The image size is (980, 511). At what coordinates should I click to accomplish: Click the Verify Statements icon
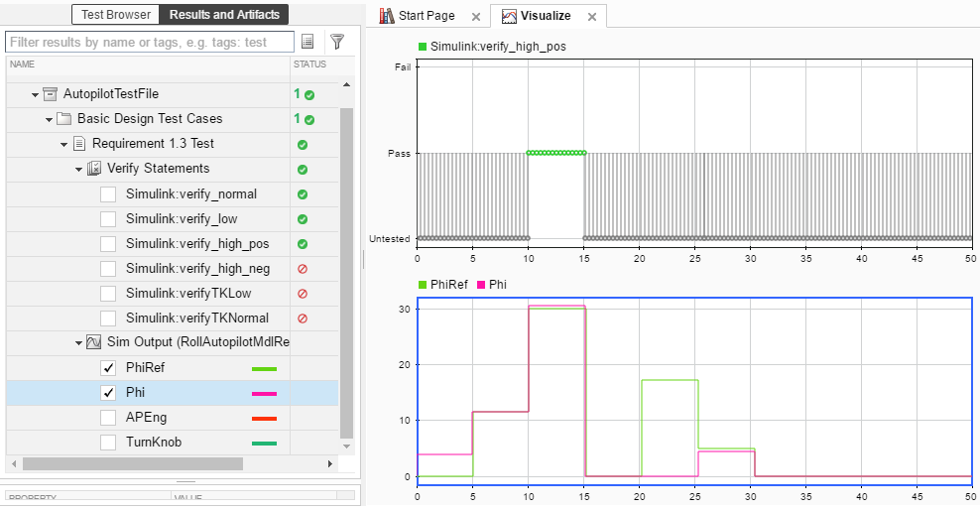(94, 169)
